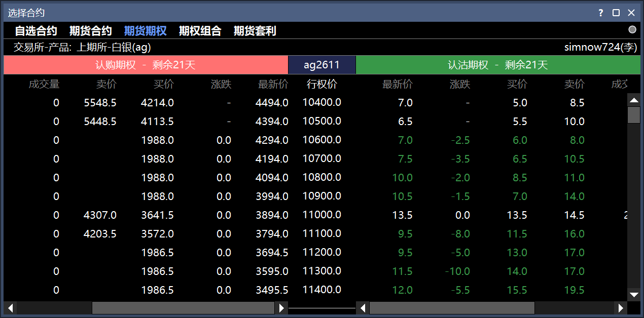Click the put-side horizontal scrollbar thumb
The height and width of the screenshot is (318, 644).
click(x=452, y=308)
